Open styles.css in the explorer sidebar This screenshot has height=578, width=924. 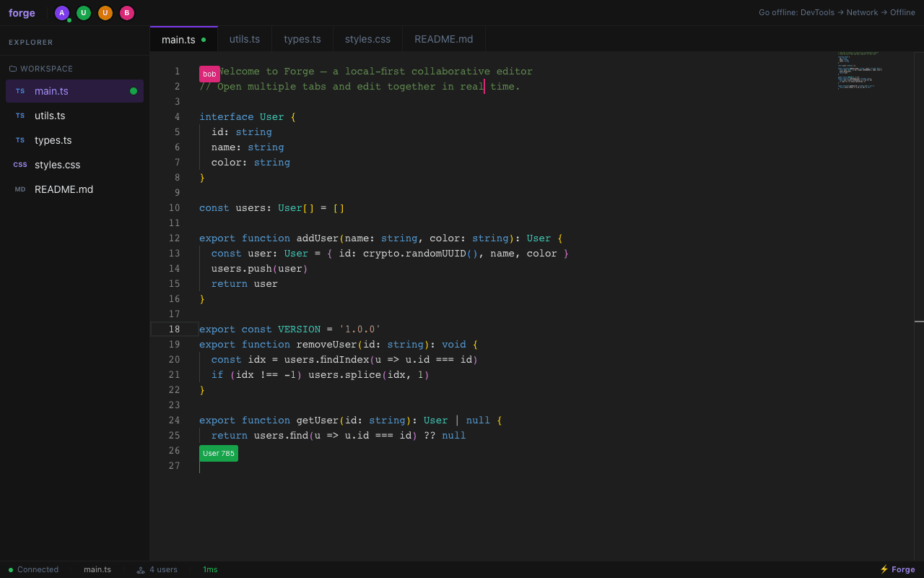click(74, 165)
